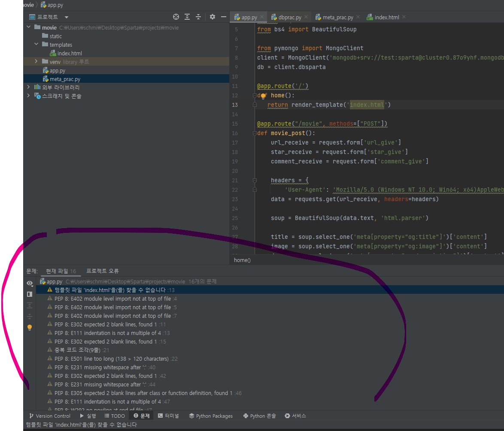Viewport: 504px width, 431px height.
Task: Toggle code folding marker beside headers dict line
Action: pyautogui.click(x=255, y=181)
